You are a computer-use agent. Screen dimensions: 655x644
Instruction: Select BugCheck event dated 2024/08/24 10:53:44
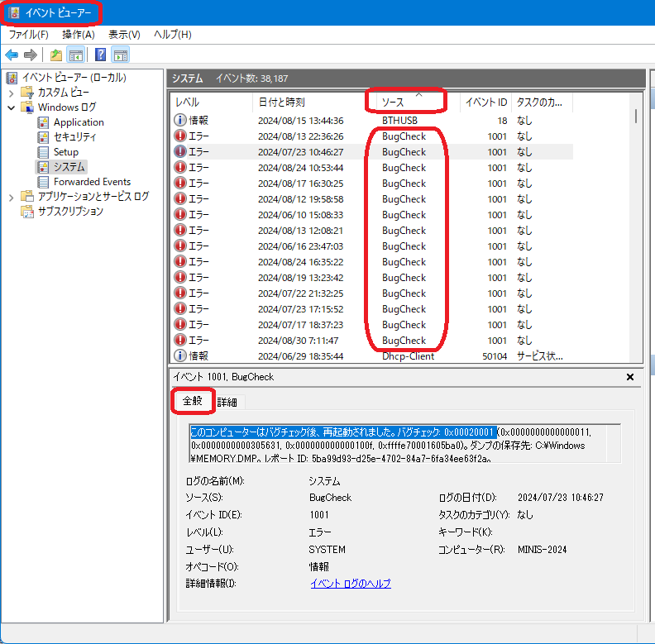(372, 168)
